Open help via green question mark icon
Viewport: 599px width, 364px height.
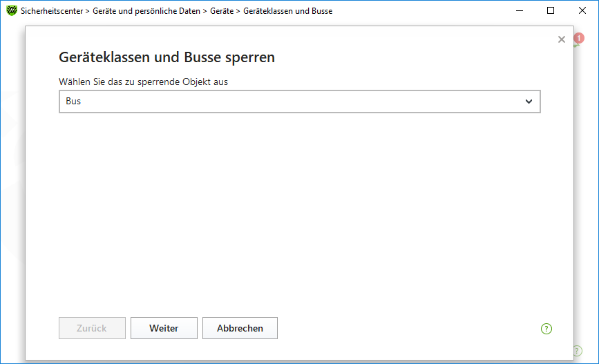546,329
